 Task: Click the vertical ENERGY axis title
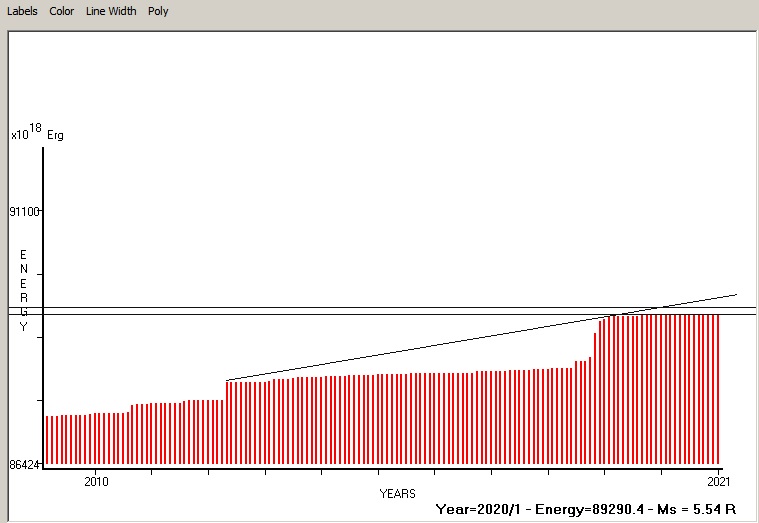[24, 291]
